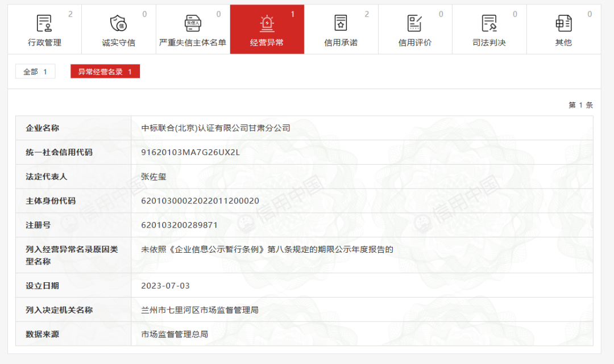Select the 异常经营名录 filter button
The image size is (614, 364).
pos(105,72)
